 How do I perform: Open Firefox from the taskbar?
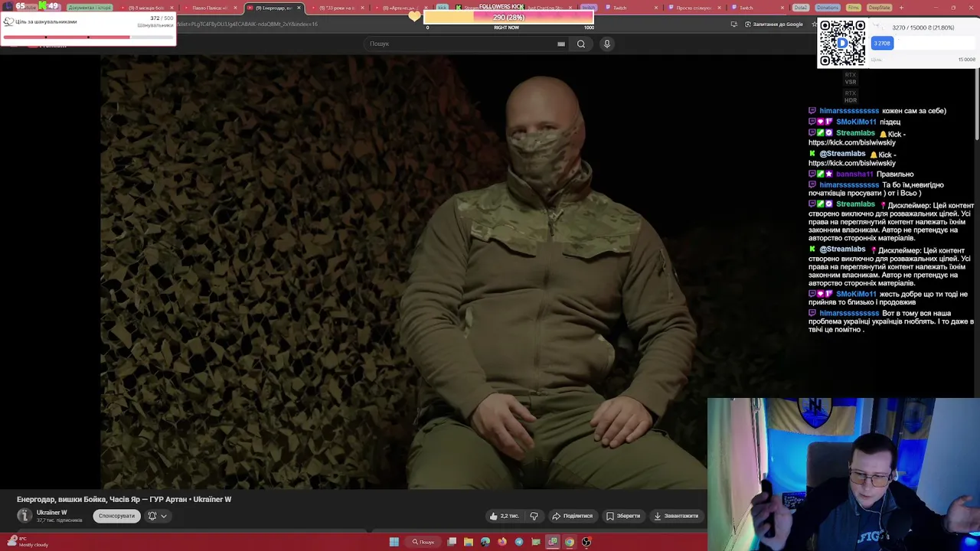[x=502, y=542]
